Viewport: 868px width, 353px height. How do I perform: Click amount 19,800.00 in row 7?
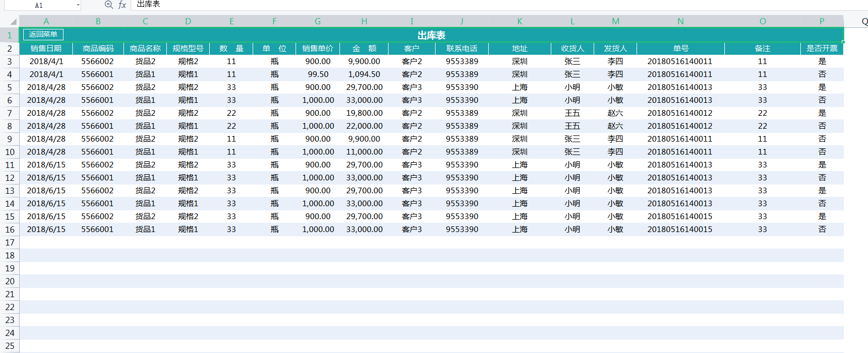tap(364, 113)
